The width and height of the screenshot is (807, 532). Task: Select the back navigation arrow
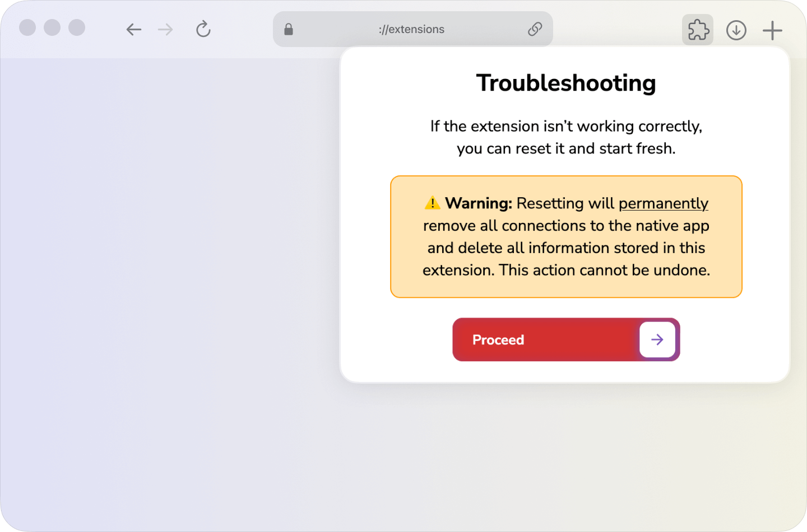point(133,29)
